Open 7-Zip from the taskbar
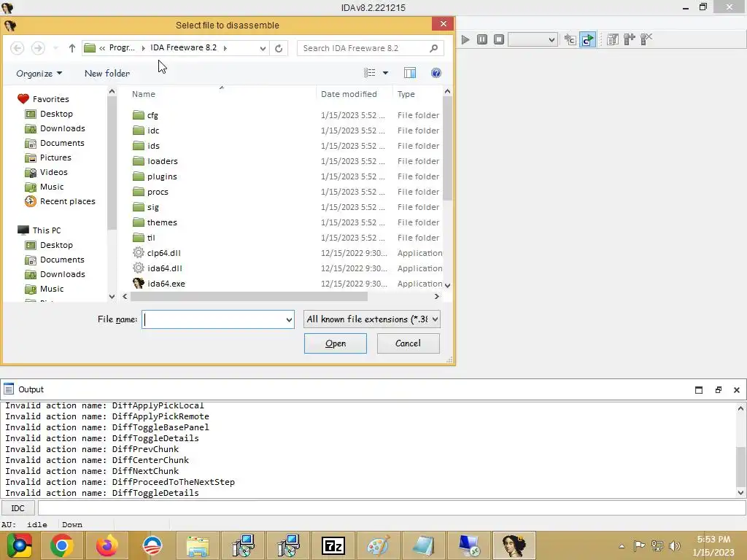Viewport: 747px width, 560px height. click(x=333, y=545)
